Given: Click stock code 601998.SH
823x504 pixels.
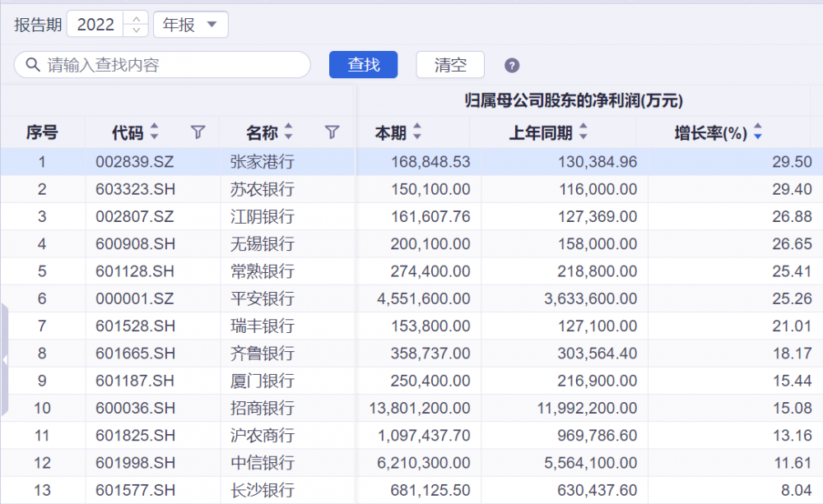Looking at the screenshot, I should click(135, 463).
